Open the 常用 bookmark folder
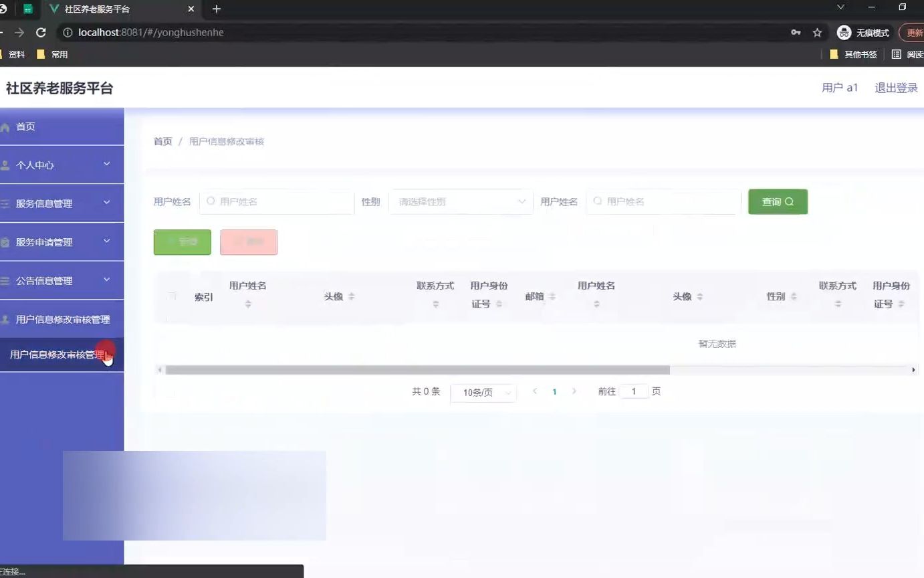 pyautogui.click(x=52, y=54)
